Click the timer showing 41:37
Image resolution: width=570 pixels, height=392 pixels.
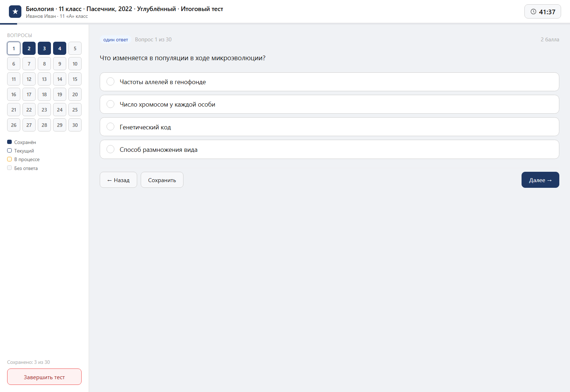[543, 12]
